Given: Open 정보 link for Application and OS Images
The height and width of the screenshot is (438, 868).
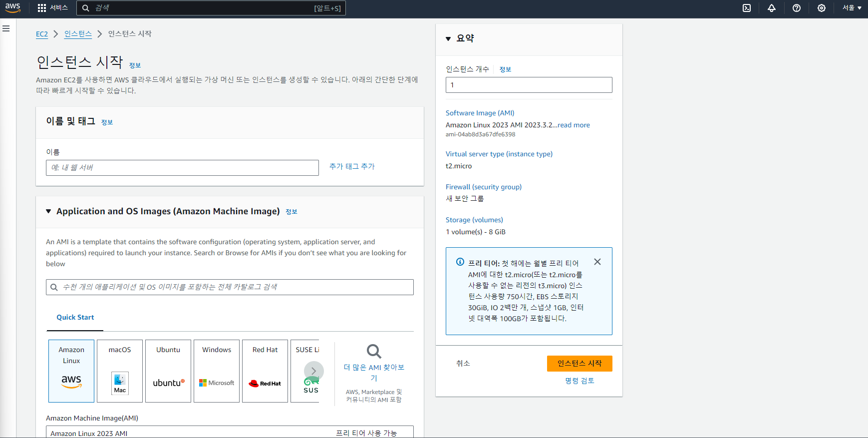Looking at the screenshot, I should coord(291,212).
